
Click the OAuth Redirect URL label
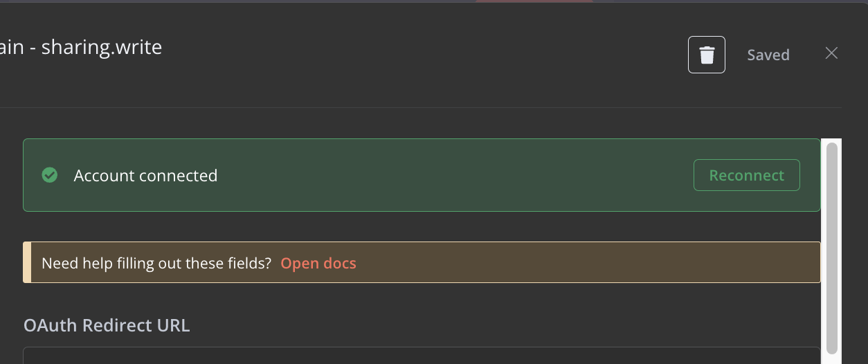[107, 325]
